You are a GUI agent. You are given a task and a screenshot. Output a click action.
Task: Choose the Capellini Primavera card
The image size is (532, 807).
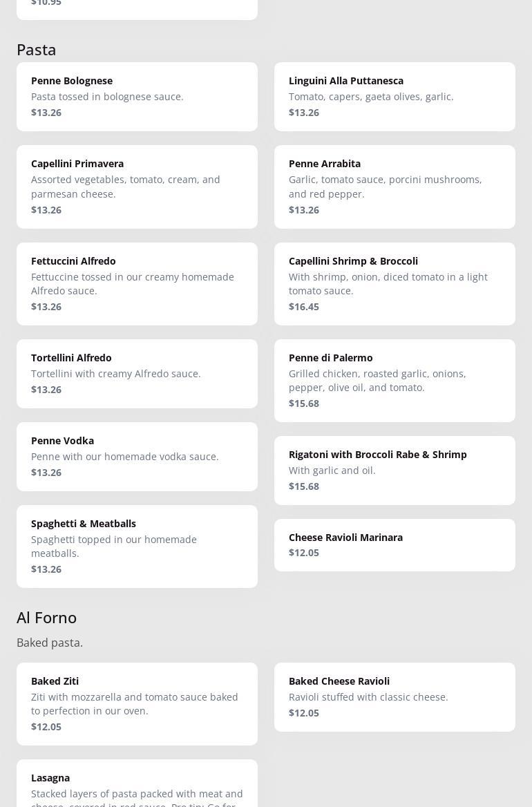pos(137,187)
